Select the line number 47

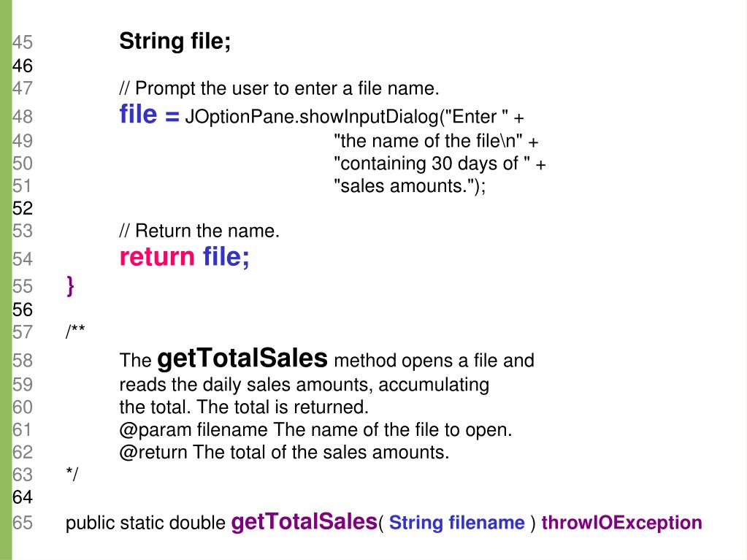tap(23, 88)
